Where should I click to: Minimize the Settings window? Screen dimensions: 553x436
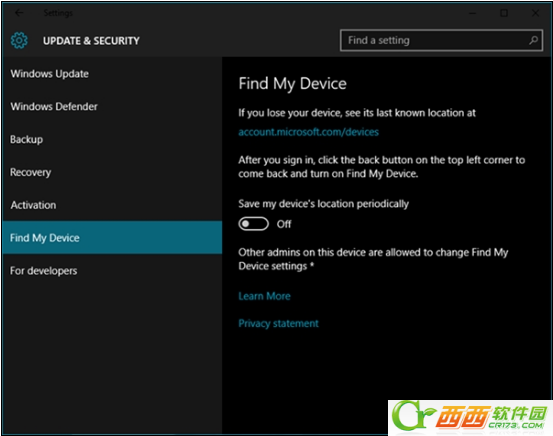(472, 13)
